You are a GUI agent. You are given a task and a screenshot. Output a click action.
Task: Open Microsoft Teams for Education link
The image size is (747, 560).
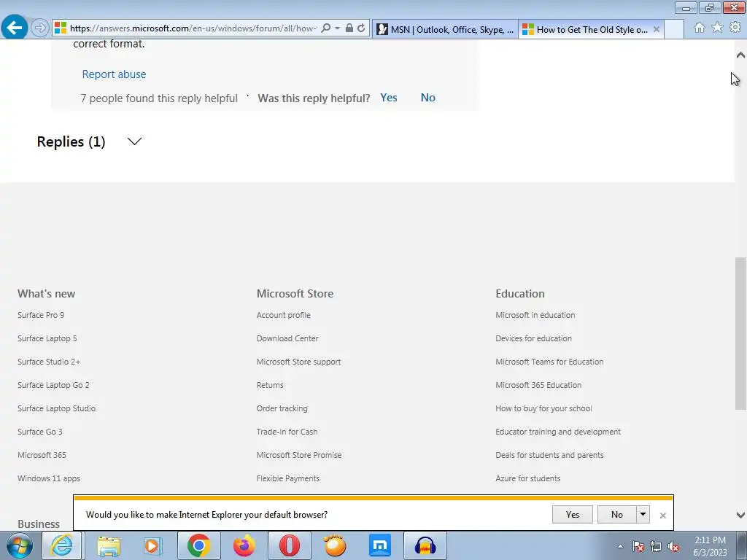[x=549, y=362]
